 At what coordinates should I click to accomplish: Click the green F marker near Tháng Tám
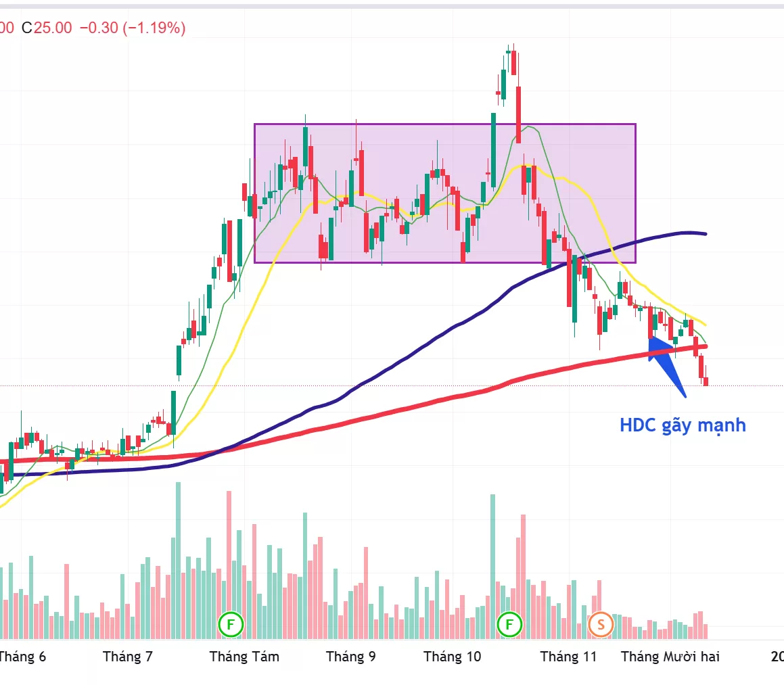pos(231,625)
